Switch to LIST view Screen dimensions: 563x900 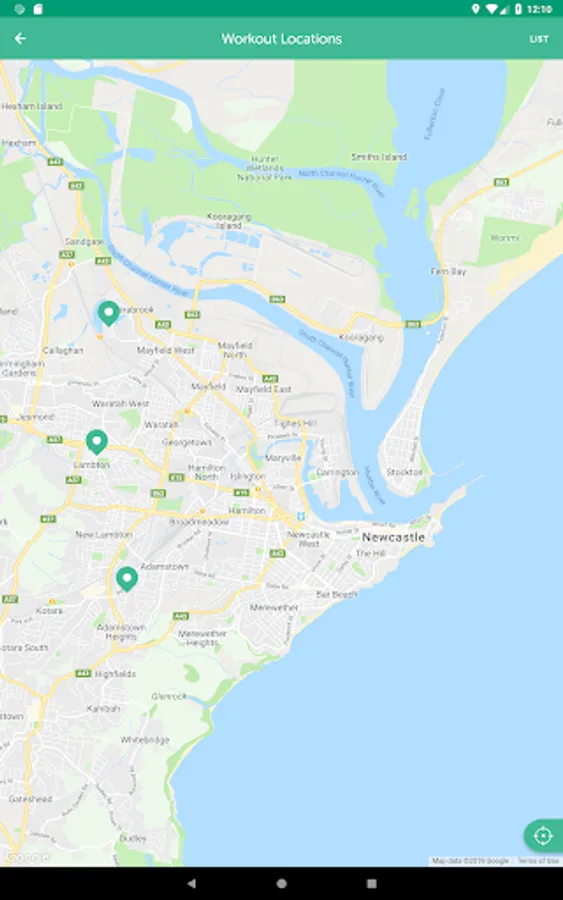pos(539,39)
